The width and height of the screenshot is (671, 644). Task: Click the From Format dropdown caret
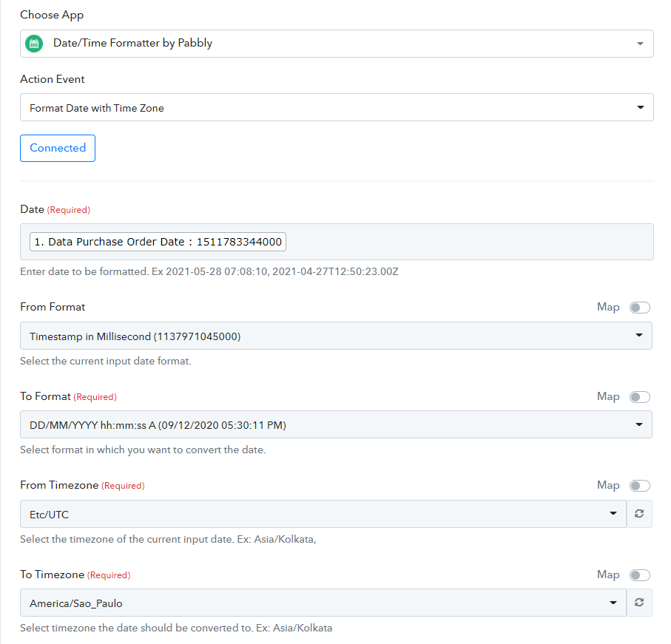coord(638,336)
